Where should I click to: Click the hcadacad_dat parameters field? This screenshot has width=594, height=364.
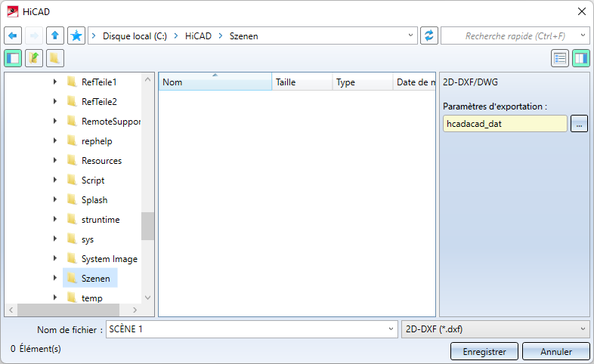point(505,124)
